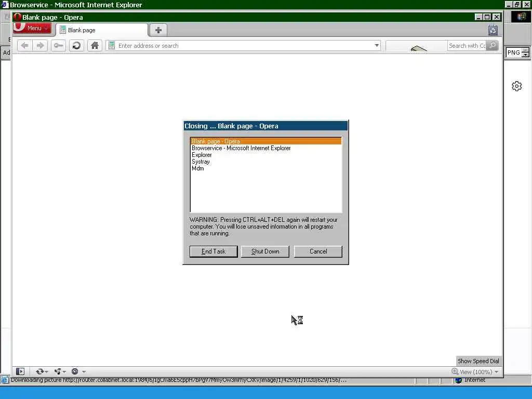Open the View (100%) zoom dropdown
Screen dimensions: 532x399
[x=479, y=372]
